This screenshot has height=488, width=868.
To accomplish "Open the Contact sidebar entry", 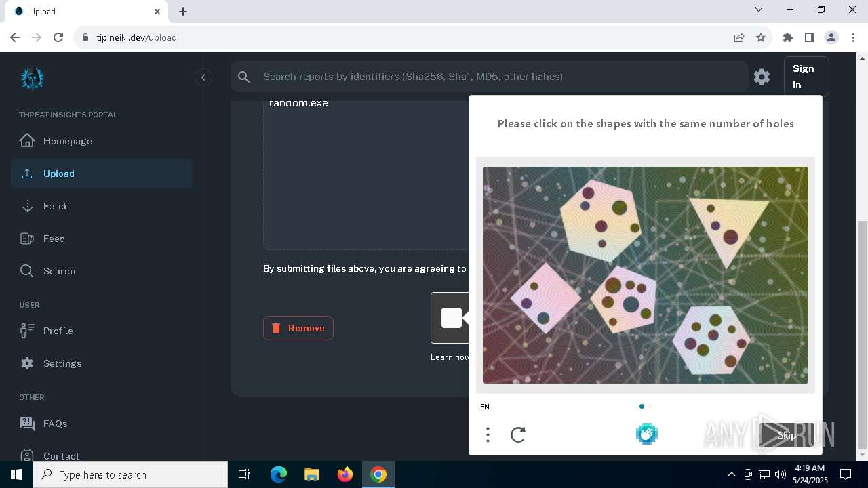I will pos(102,455).
